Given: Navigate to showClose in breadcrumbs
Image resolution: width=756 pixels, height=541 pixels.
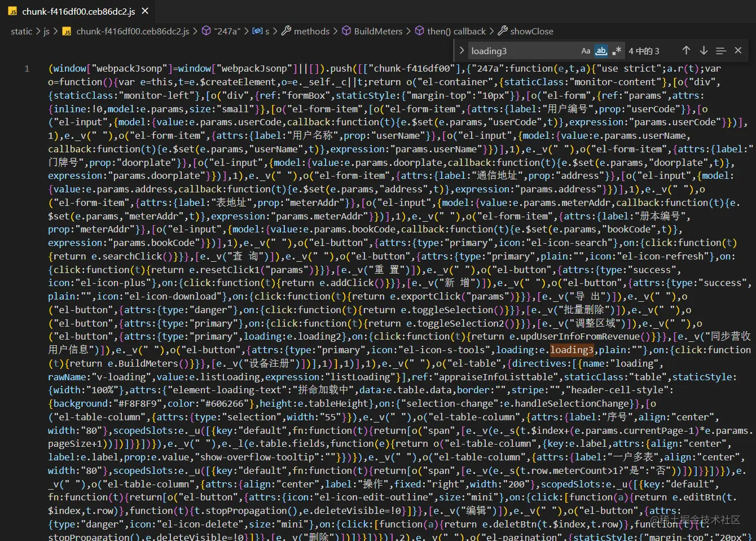Looking at the screenshot, I should click(x=531, y=31).
